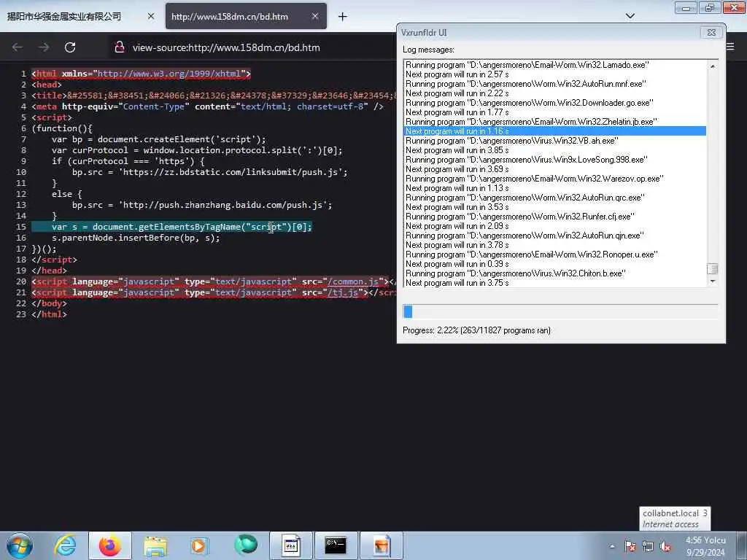Click the Progress 2.22% status text
This screenshot has width=747, height=560.
pos(476,330)
